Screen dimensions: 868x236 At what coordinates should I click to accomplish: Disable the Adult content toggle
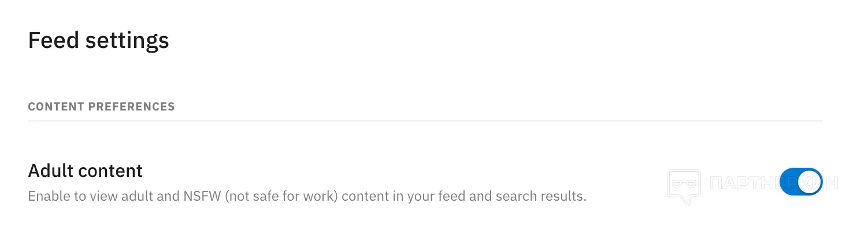(800, 182)
